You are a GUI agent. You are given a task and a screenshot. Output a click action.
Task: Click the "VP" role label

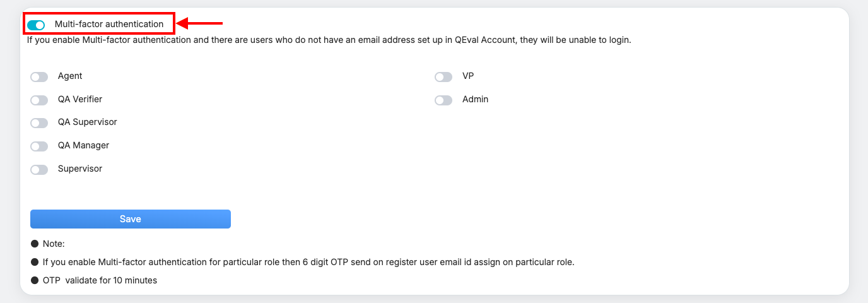[x=468, y=76]
